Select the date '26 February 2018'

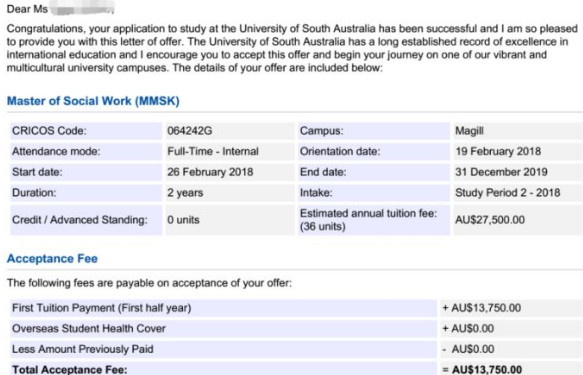[x=210, y=172]
